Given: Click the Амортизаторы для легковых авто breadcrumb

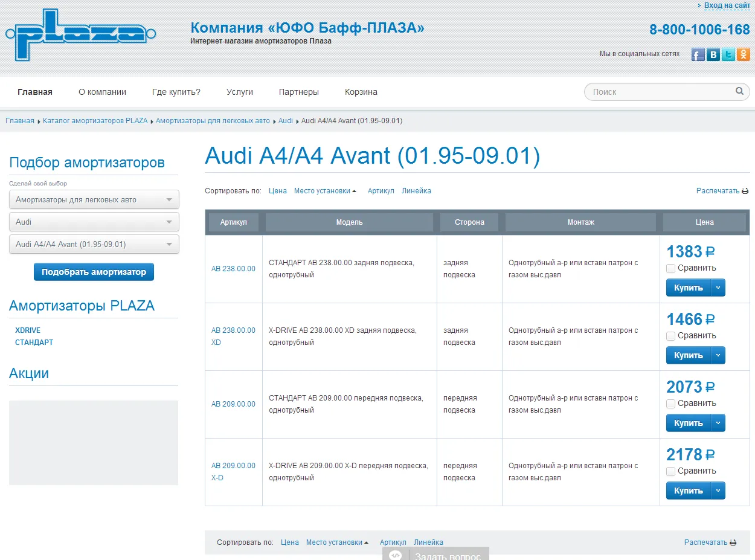Looking at the screenshot, I should click(213, 121).
